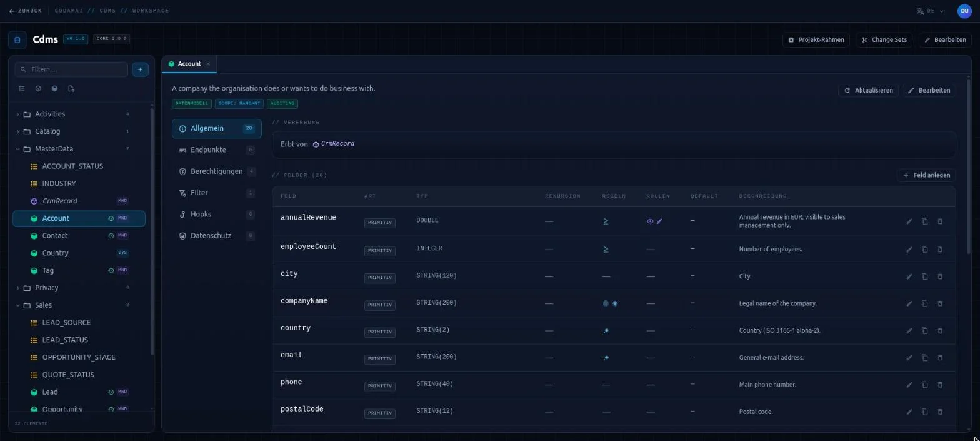Delete the email field
This screenshot has width=980, height=441.
[939, 358]
